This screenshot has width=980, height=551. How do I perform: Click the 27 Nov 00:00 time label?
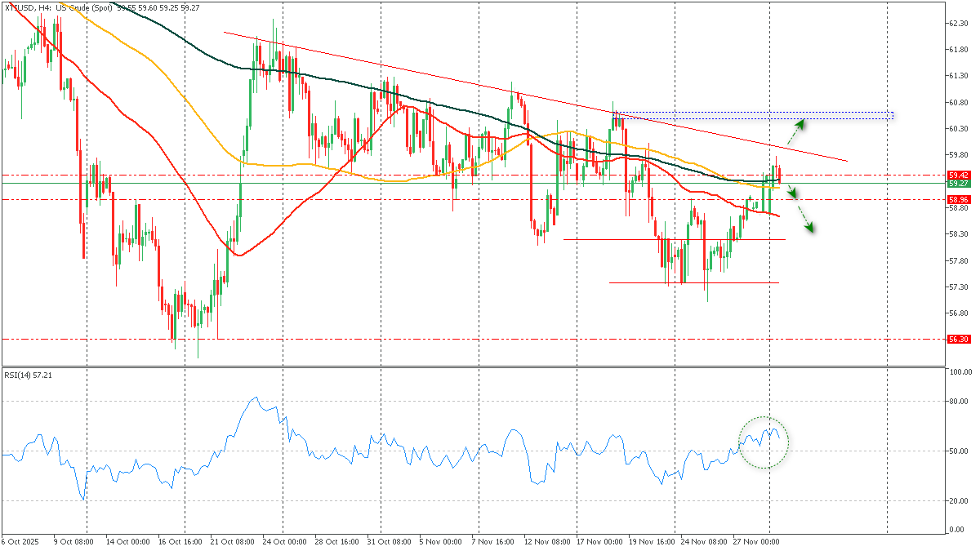click(756, 542)
